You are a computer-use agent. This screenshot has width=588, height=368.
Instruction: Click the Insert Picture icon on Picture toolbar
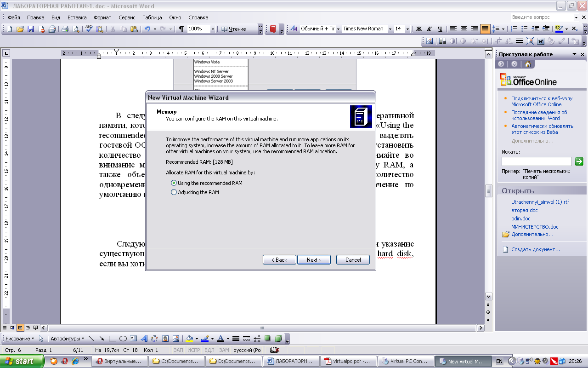(x=430, y=41)
